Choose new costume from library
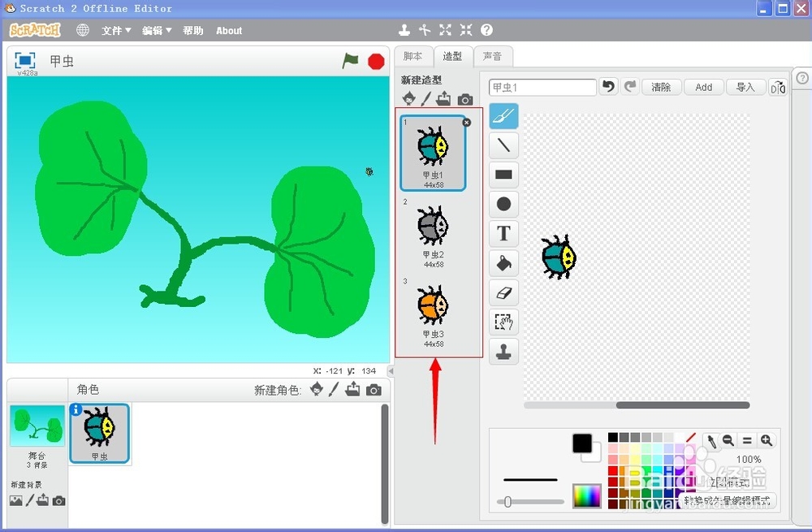This screenshot has height=532, width=812. pos(408,98)
